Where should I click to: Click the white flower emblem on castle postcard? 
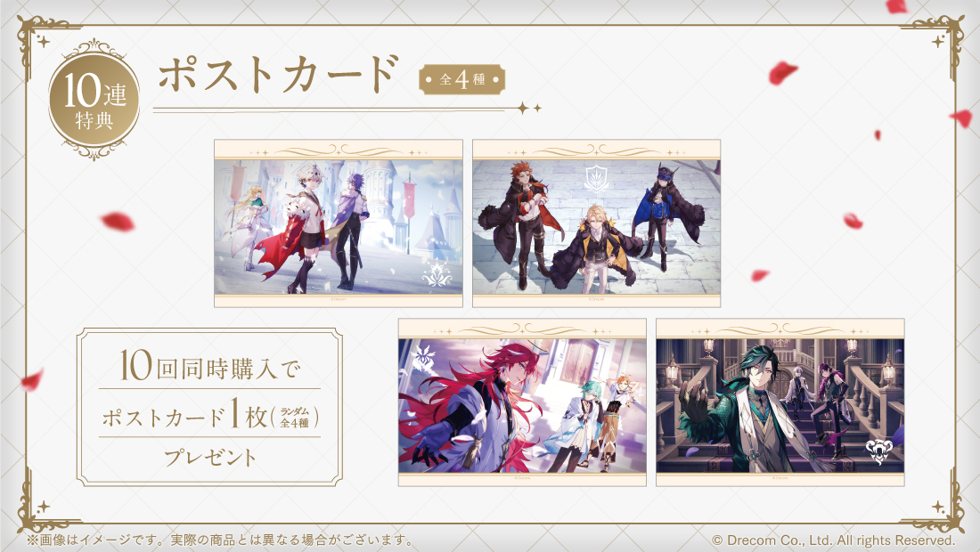pyautogui.click(x=437, y=272)
